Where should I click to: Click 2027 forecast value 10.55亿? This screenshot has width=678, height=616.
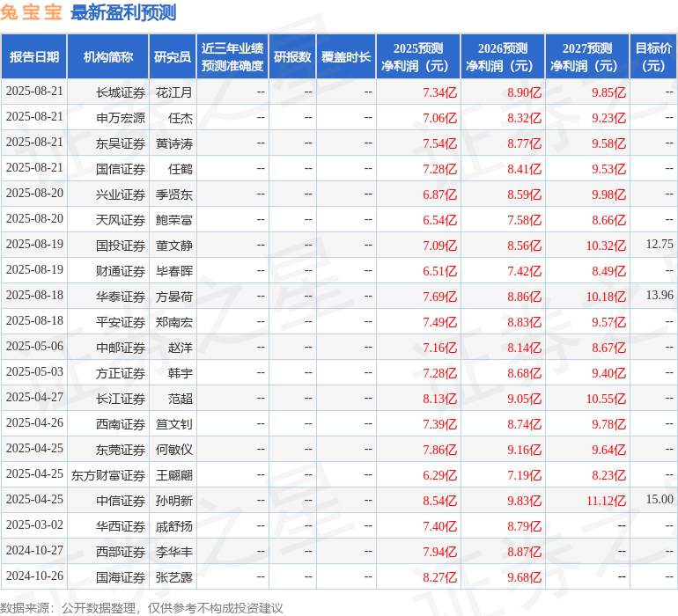[606, 399]
